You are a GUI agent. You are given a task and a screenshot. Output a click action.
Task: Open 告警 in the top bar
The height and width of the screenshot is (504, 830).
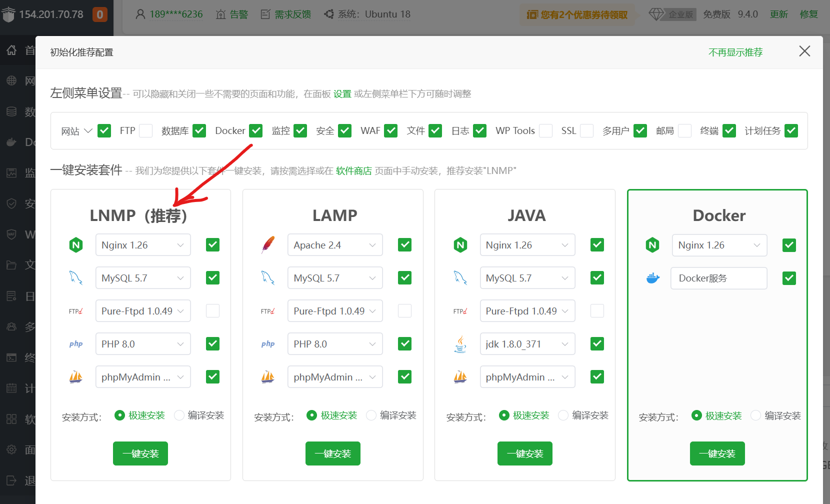pos(232,14)
